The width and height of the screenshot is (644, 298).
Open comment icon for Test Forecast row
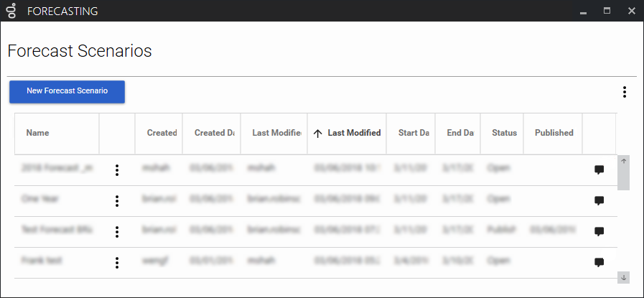(599, 231)
